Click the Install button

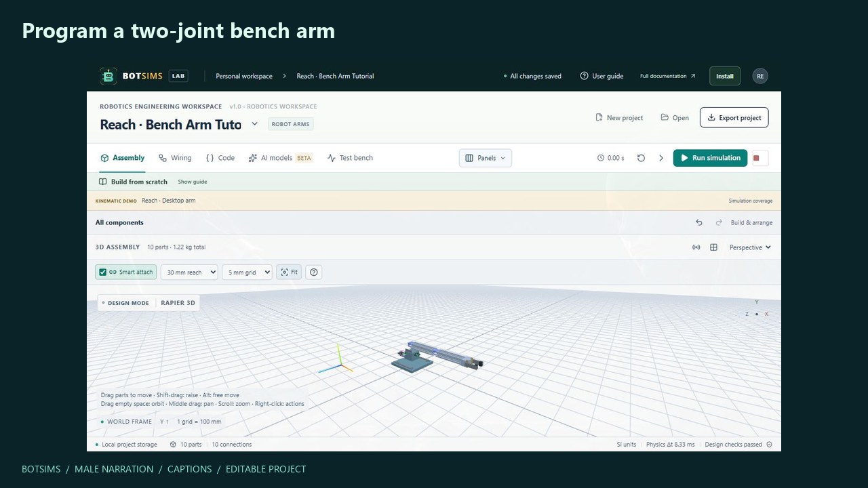point(725,76)
